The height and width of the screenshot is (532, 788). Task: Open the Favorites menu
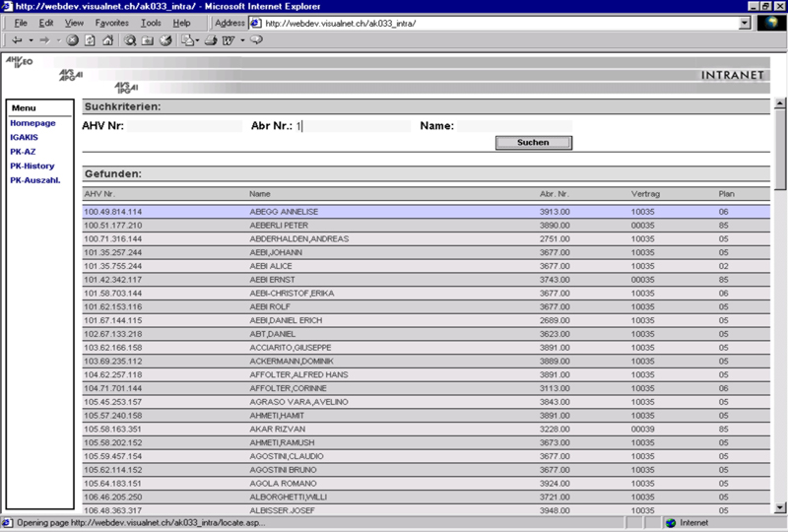click(x=112, y=23)
